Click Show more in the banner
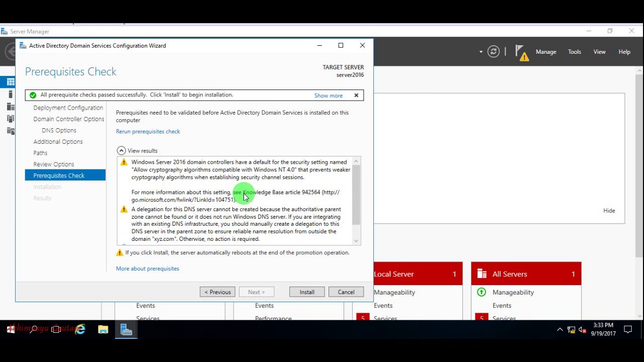 click(329, 96)
